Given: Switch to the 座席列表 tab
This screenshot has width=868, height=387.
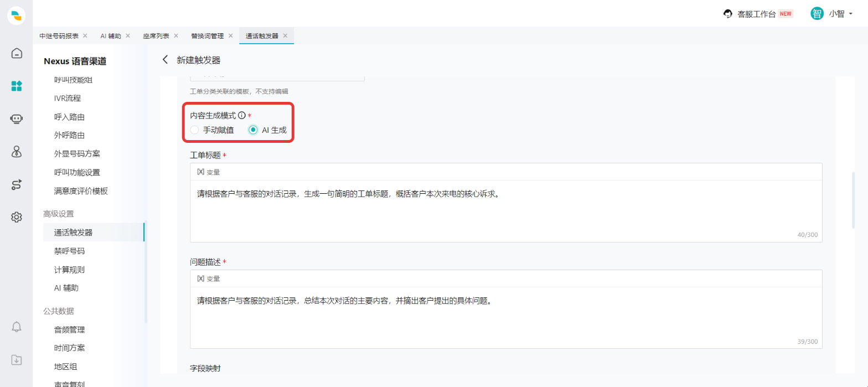Looking at the screenshot, I should pyautogui.click(x=156, y=35).
